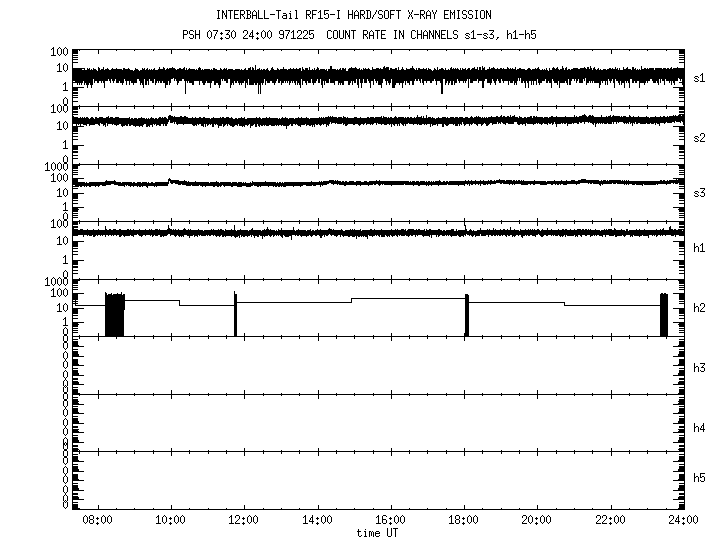The image size is (720, 550).
Task: Select the h5 channel label
Action: (700, 478)
